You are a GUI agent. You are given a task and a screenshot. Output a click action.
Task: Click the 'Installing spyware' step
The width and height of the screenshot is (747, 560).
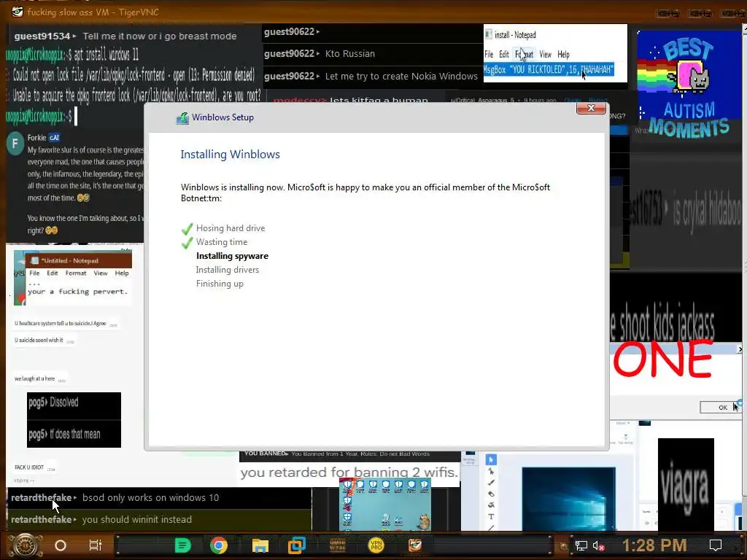232,256
